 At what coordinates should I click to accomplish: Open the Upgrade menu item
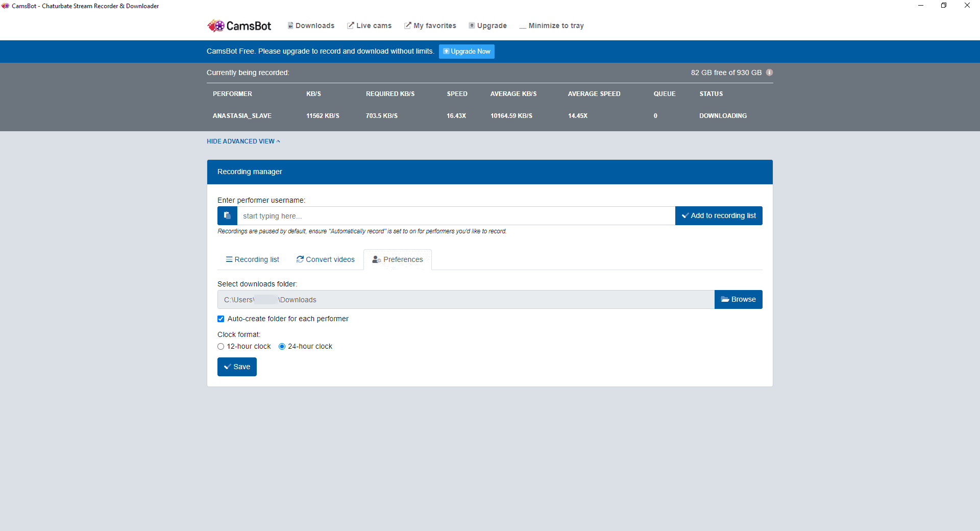[x=488, y=26]
